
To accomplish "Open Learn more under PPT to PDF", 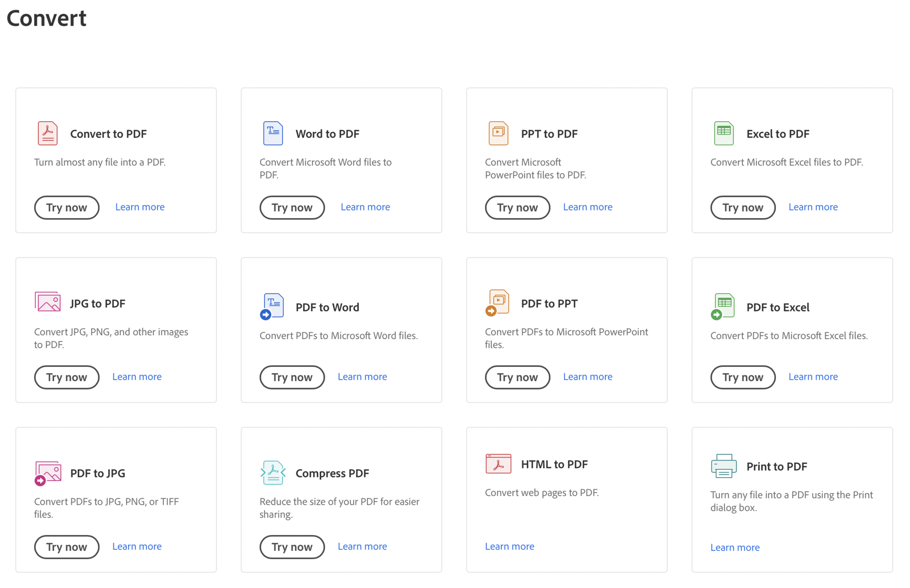I will (587, 207).
